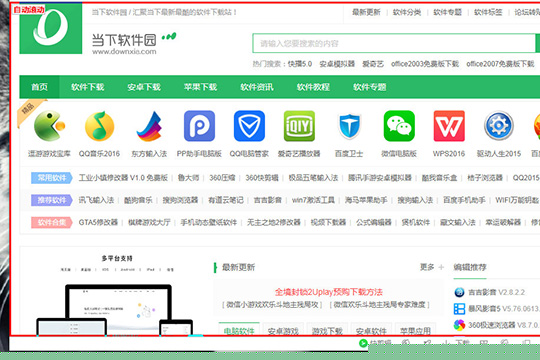The width and height of the screenshot is (540, 360).
Task: Open the 360压缩 link
Action: (222, 178)
